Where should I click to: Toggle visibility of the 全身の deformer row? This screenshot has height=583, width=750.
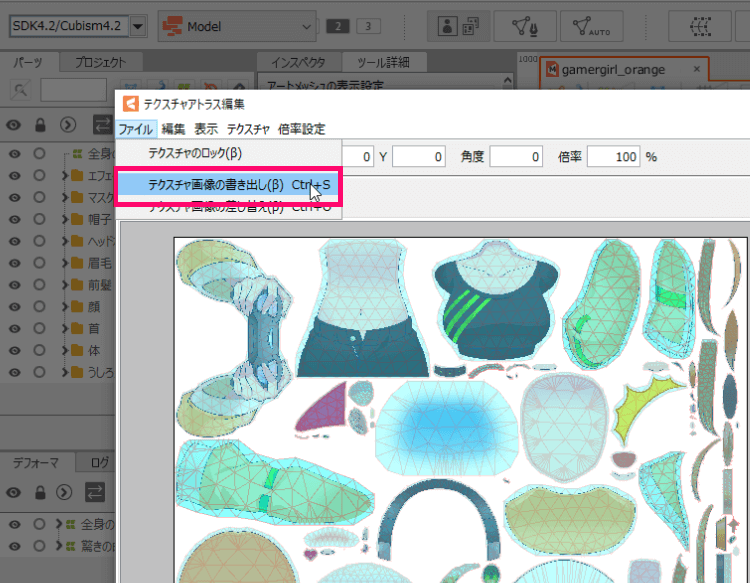(x=14, y=525)
